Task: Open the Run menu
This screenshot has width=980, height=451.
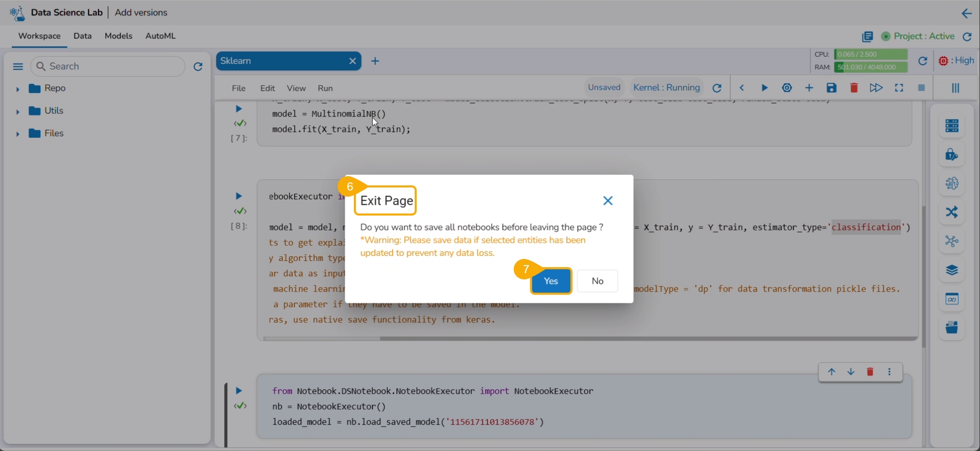Action: coord(325,88)
